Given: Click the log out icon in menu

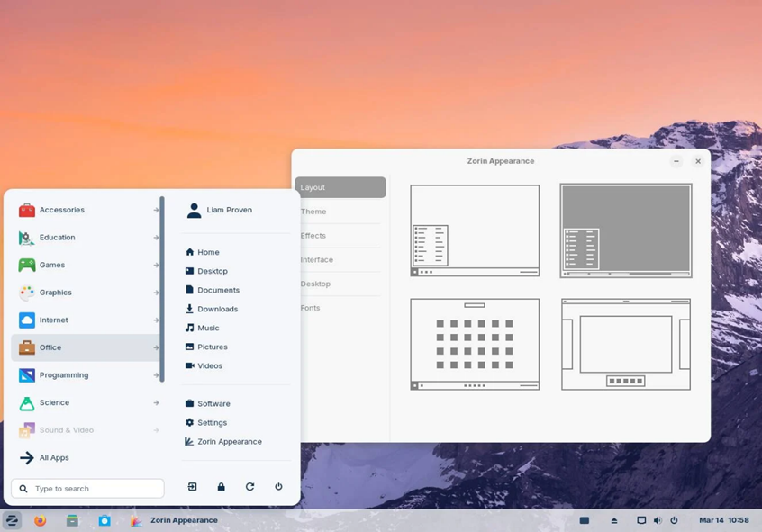Looking at the screenshot, I should click(x=192, y=487).
